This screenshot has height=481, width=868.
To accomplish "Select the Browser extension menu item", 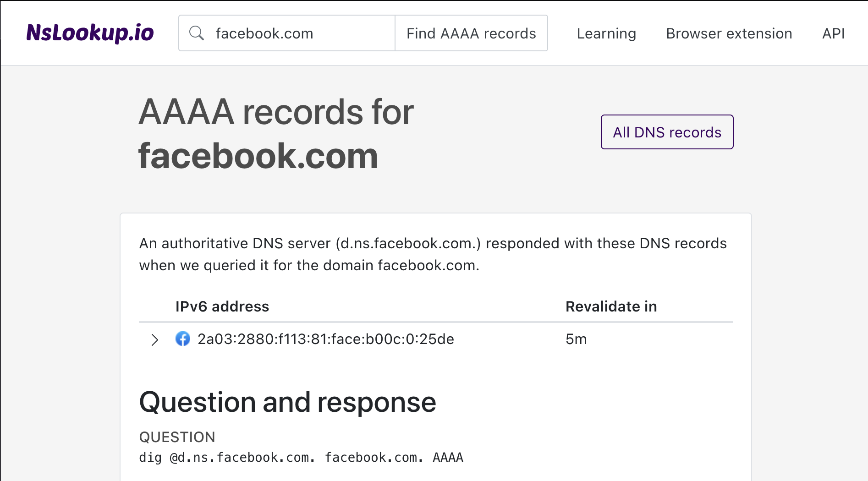I will click(x=729, y=33).
